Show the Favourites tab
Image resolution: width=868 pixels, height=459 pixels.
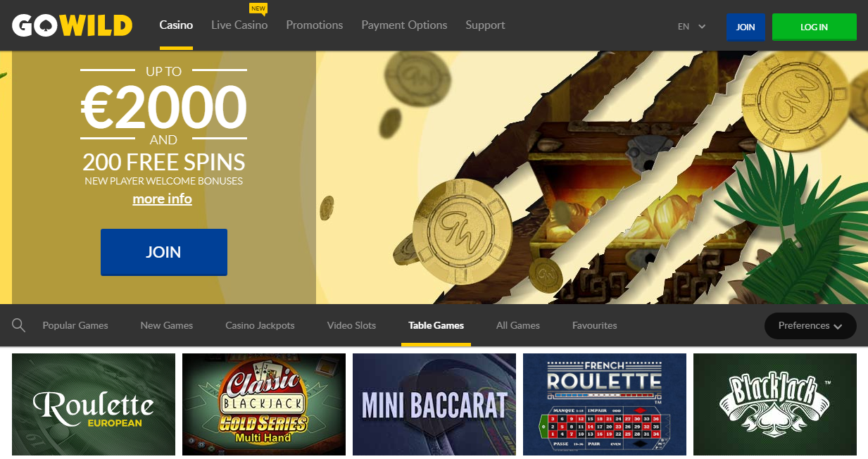click(x=595, y=325)
